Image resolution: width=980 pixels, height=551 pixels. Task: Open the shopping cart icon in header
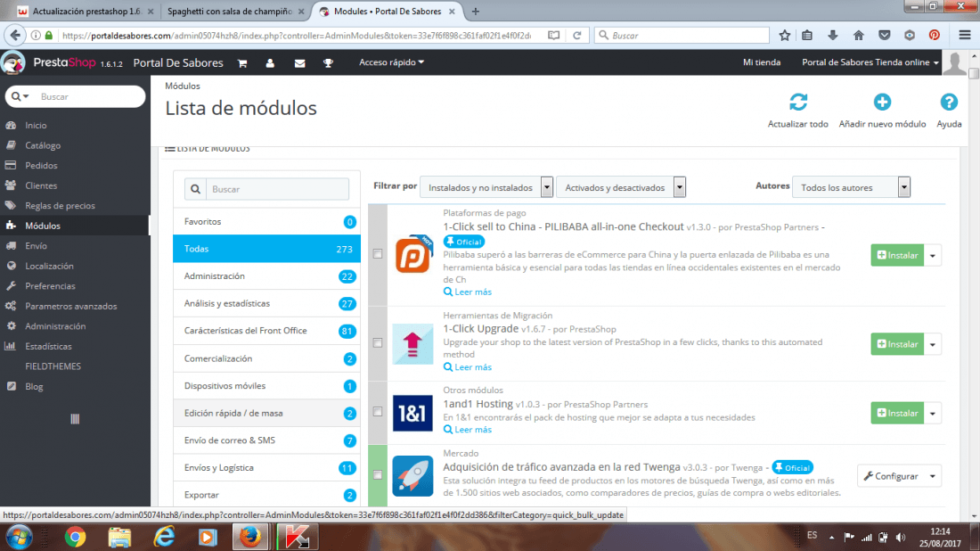click(x=241, y=63)
